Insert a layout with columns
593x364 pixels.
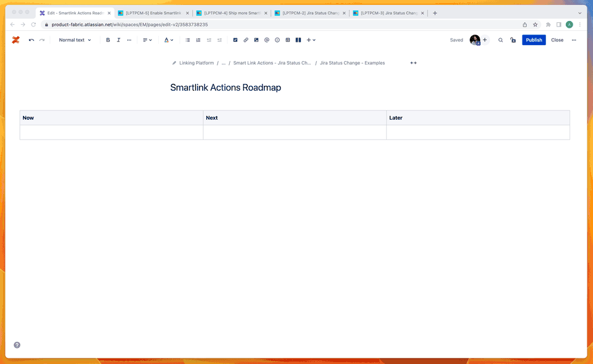(298, 39)
